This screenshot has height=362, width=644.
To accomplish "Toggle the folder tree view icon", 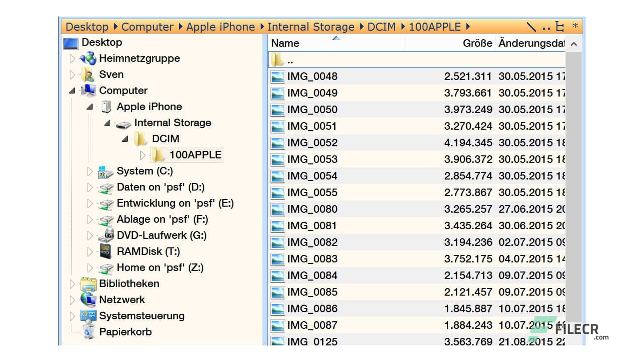I will (x=559, y=27).
